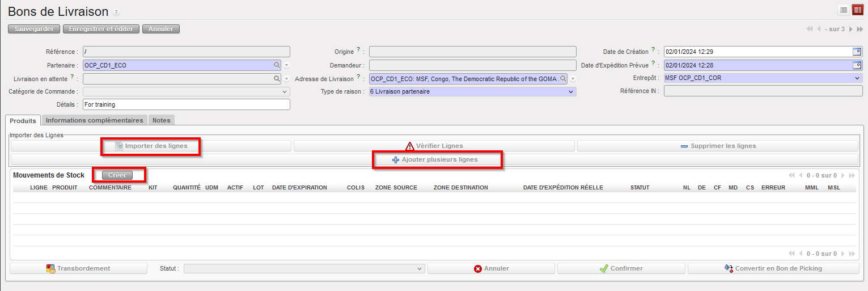This screenshot has width=868, height=291.
Task: Click the Transbordement button
Action: 78,268
